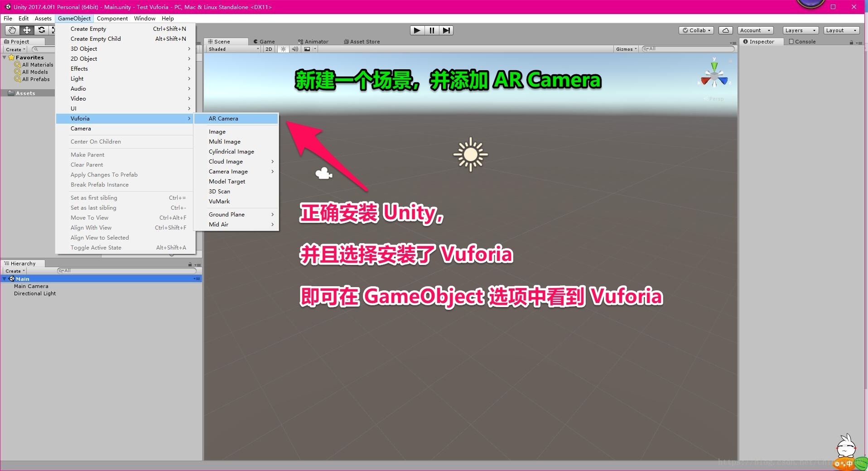868x471 pixels.
Task: Open the Layout dropdown
Action: pyautogui.click(x=841, y=30)
